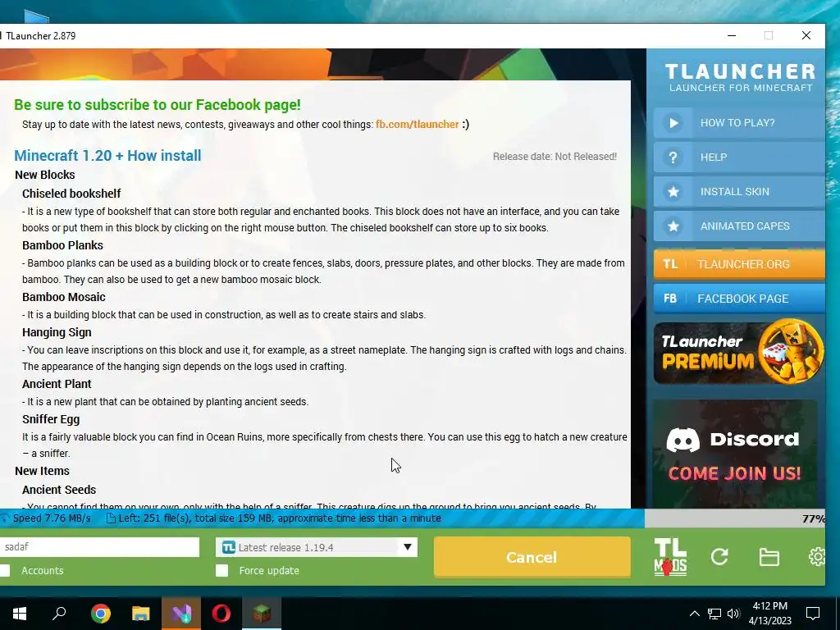Select ANIMATED CAPES in the sidebar
Image resolution: width=840 pixels, height=630 pixels.
point(739,226)
